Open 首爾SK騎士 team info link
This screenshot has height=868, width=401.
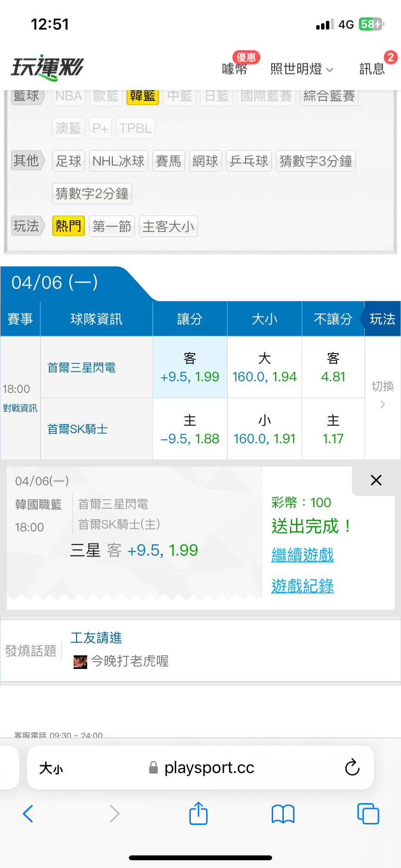[x=77, y=429]
